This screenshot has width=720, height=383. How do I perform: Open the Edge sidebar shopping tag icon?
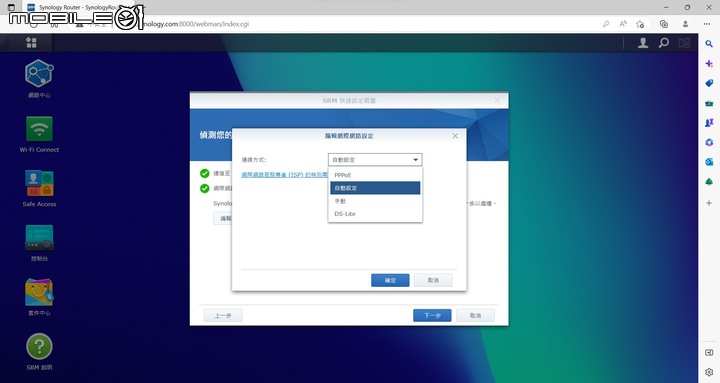pos(709,83)
